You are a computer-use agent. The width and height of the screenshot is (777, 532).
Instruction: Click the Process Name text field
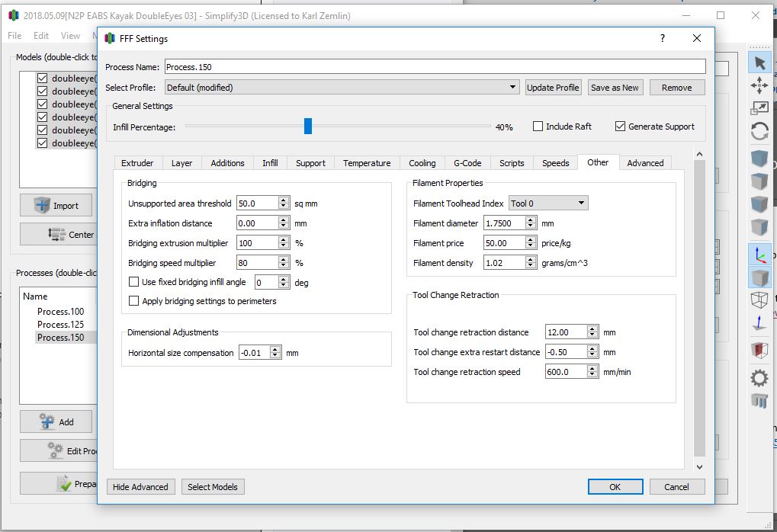[435, 67]
